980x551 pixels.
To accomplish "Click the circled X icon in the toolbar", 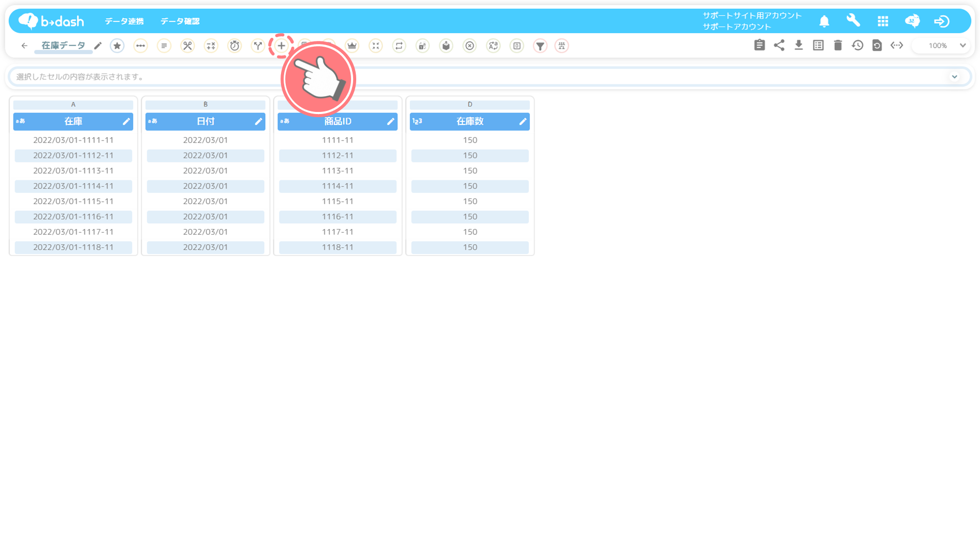I will pyautogui.click(x=469, y=46).
